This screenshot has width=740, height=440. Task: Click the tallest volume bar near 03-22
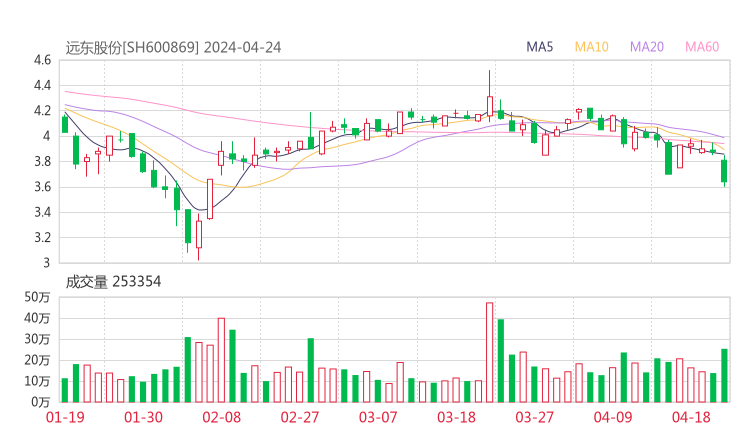pyautogui.click(x=489, y=352)
